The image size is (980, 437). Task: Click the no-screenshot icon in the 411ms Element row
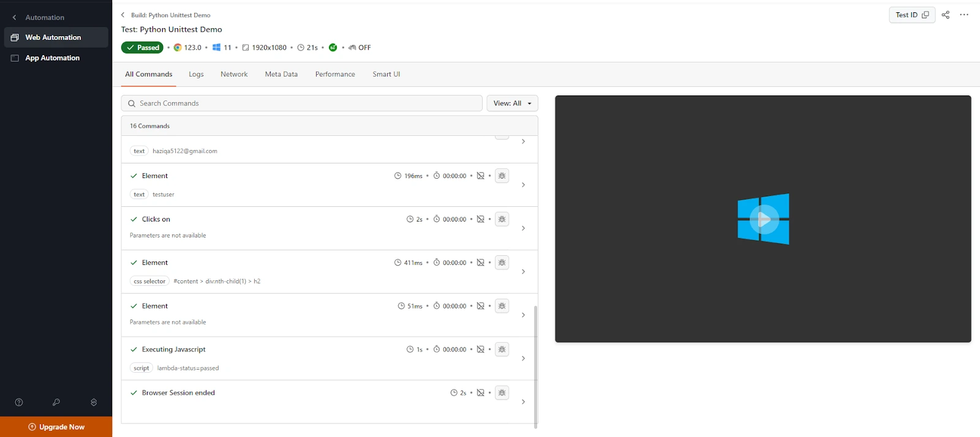[481, 263]
